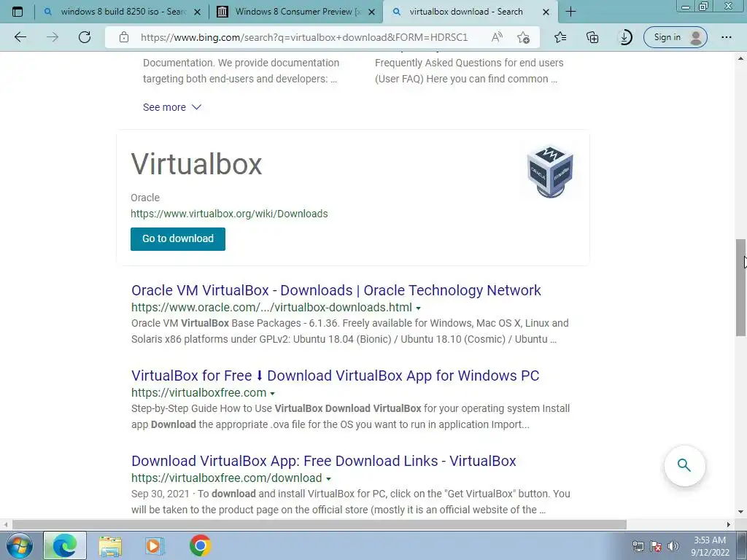Expand dropdown arrow beside virtualboxfree.com/download URL
Screen dimensions: 747x560
(x=328, y=478)
